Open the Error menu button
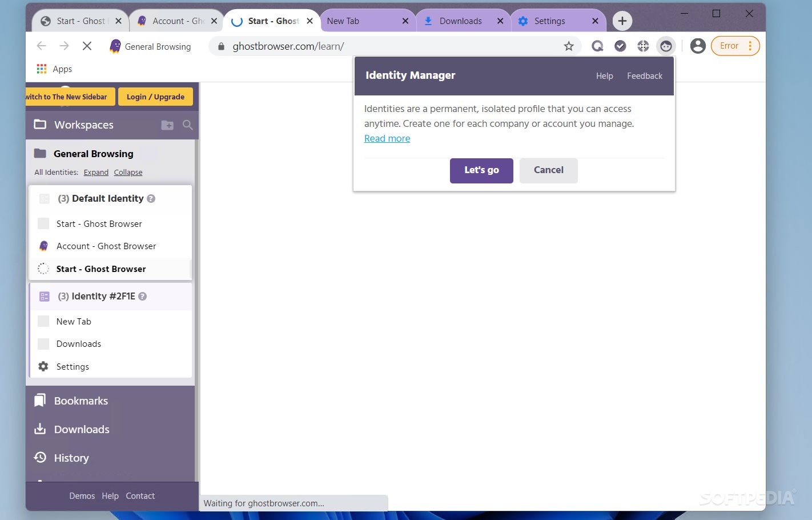 click(x=735, y=46)
